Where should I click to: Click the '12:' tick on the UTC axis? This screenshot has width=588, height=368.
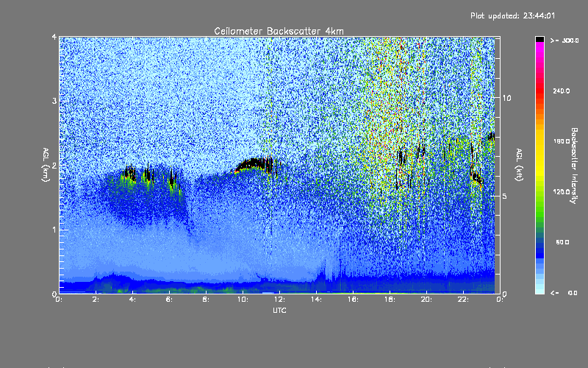point(279,300)
